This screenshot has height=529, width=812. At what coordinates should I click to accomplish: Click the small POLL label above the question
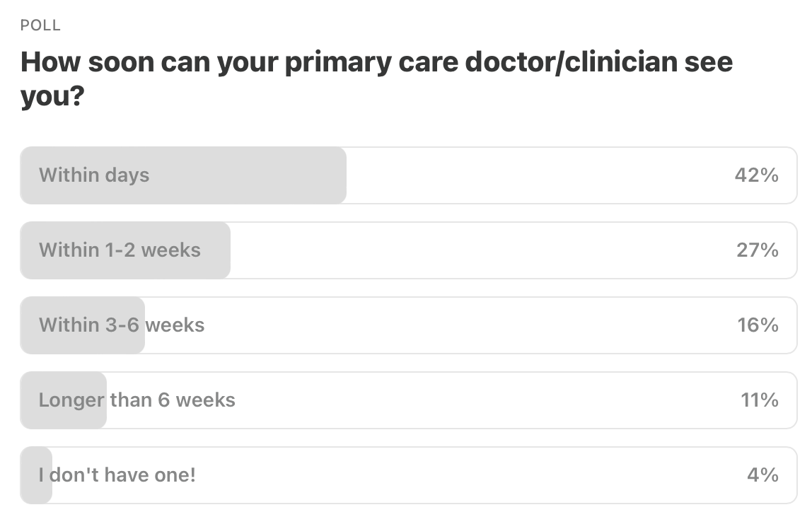pyautogui.click(x=40, y=25)
